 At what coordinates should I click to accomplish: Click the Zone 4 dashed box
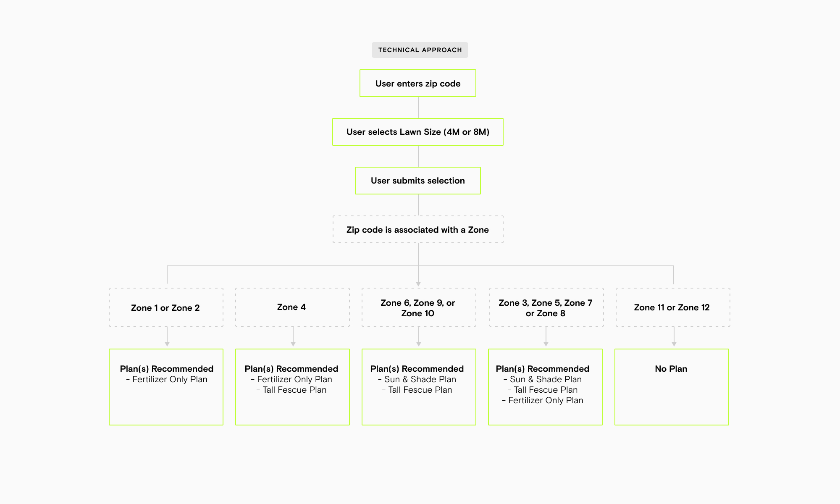coord(292,307)
